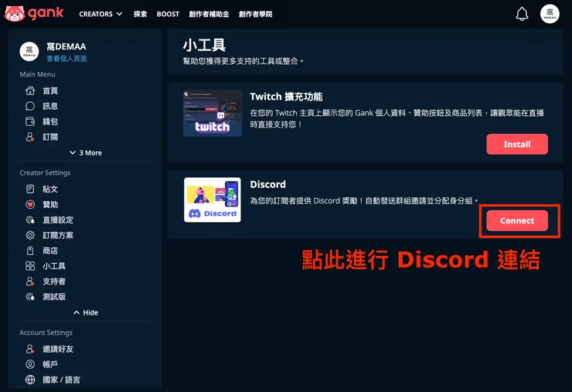Screen dimensions: 572x392
Task: Open the profile avatar in top bar
Action: point(550,14)
